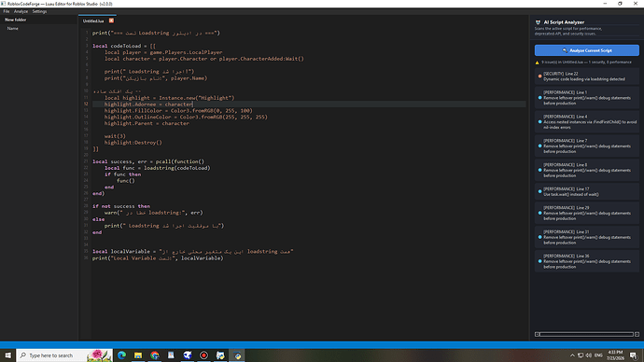Click code line 1 print statement
The image size is (644, 362).
pyautogui.click(x=156, y=33)
